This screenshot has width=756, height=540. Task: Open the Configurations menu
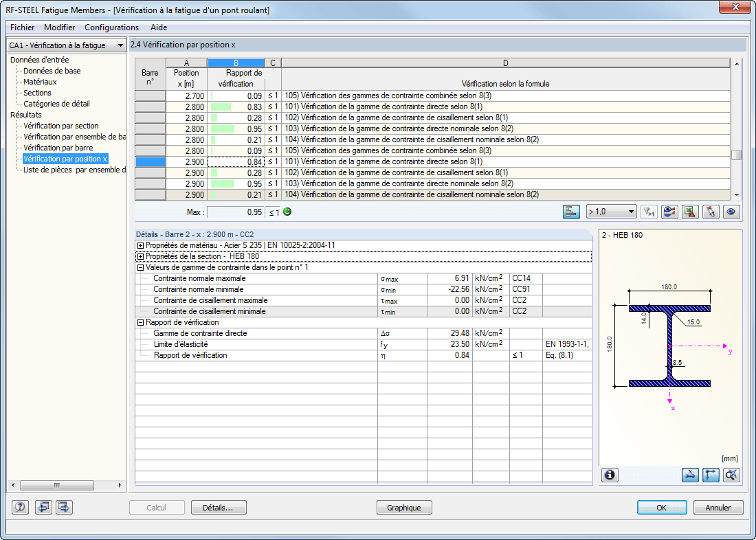click(111, 27)
